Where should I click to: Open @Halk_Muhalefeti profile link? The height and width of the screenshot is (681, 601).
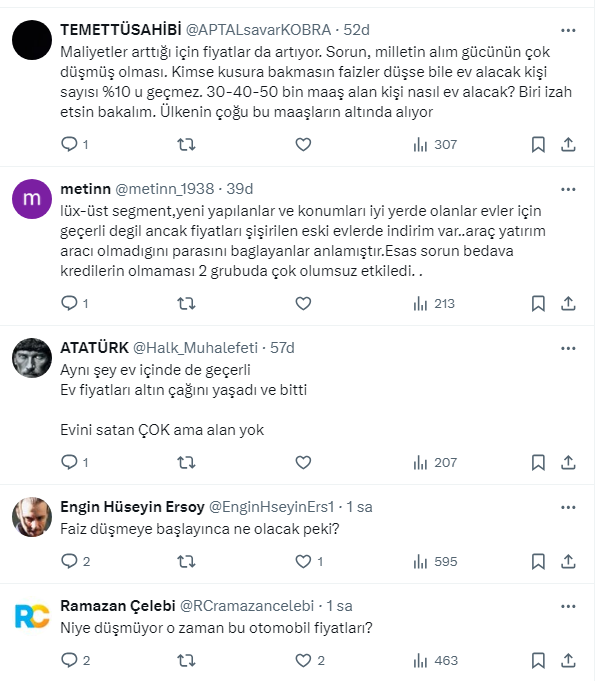click(x=194, y=348)
